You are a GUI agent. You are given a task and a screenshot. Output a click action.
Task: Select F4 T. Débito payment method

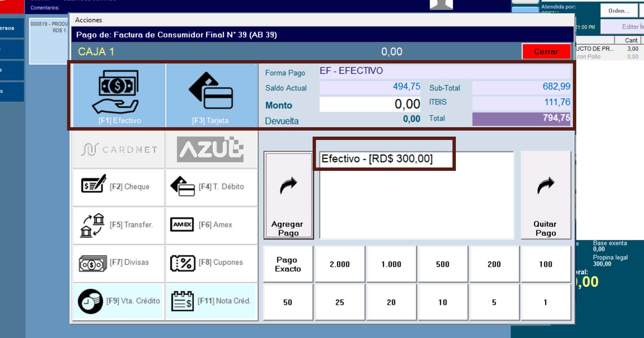coord(211,187)
